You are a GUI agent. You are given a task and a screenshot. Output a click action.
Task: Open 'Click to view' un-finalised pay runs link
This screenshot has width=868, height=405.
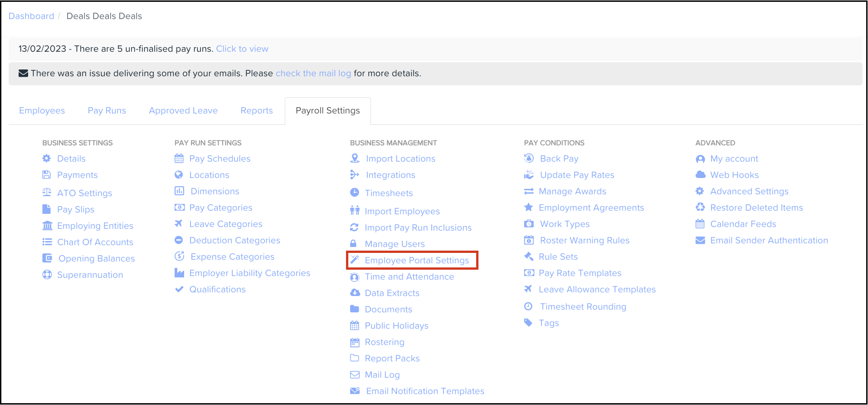click(242, 49)
